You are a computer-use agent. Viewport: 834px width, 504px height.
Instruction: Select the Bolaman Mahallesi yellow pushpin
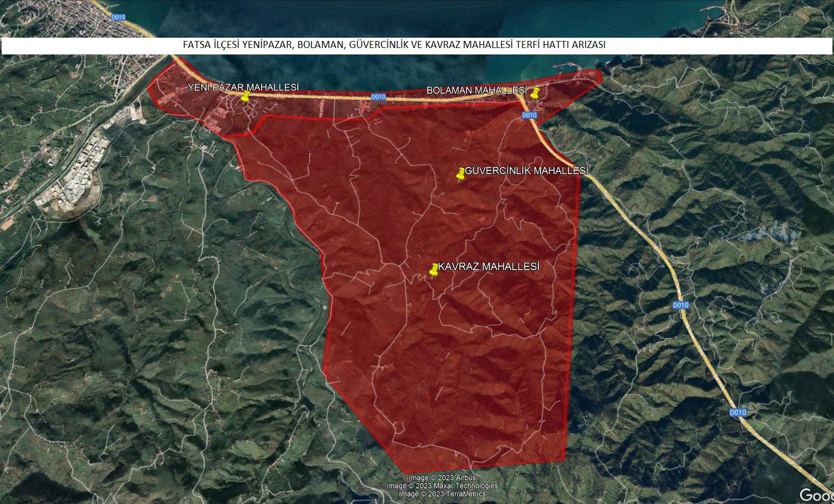point(535,93)
